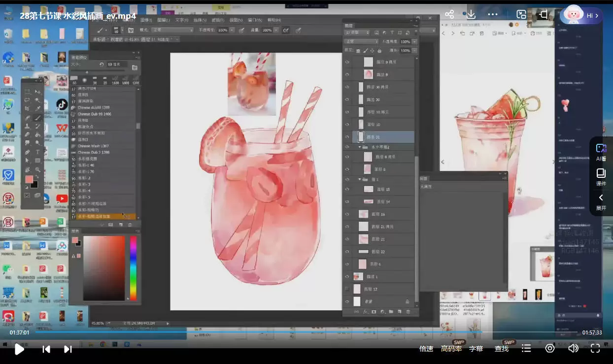Viewport: 613px width, 364px height.
Task: Open the more options ellipsis in the player
Action: pyautogui.click(x=493, y=15)
